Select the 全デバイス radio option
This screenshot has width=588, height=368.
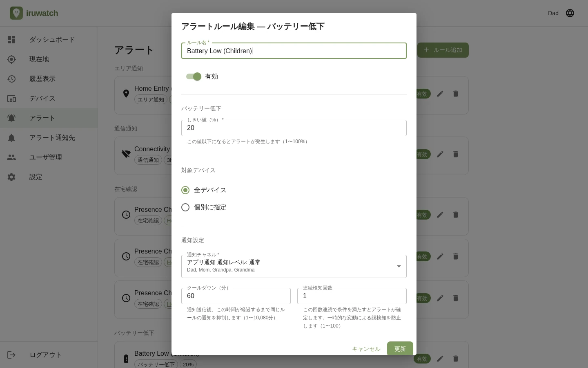pyautogui.click(x=185, y=190)
